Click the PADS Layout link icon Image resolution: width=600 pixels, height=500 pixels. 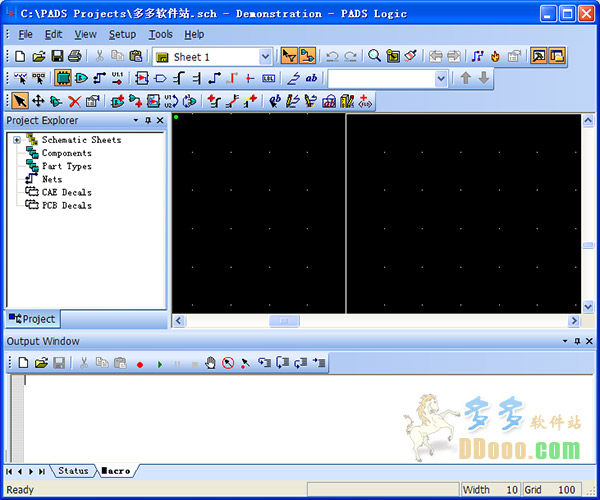pyautogui.click(x=477, y=57)
